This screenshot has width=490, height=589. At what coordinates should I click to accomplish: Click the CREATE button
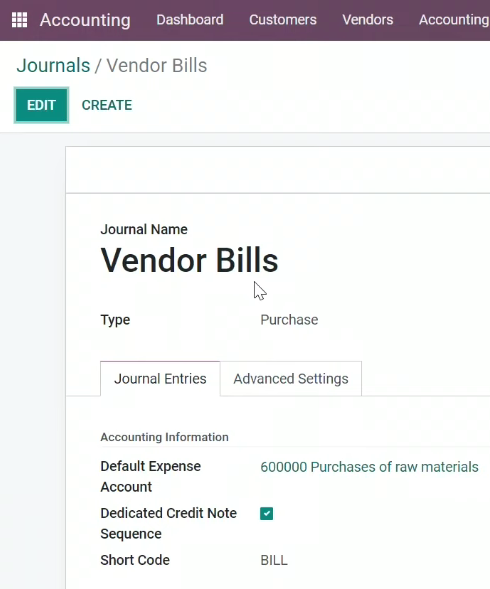(107, 105)
